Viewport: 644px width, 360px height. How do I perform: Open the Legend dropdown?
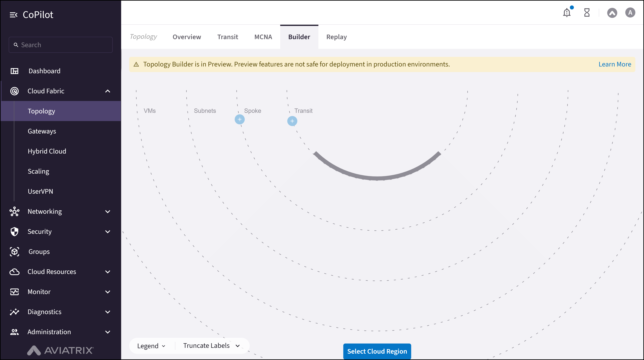(151, 346)
